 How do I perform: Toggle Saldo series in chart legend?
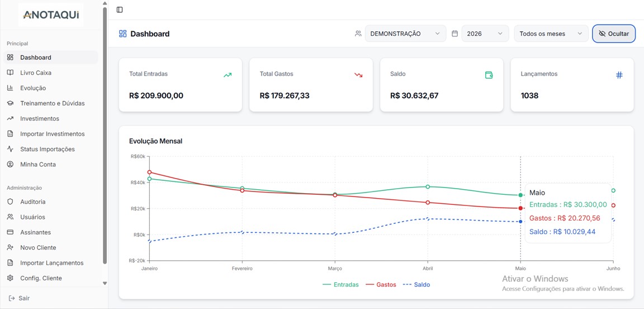click(x=416, y=284)
